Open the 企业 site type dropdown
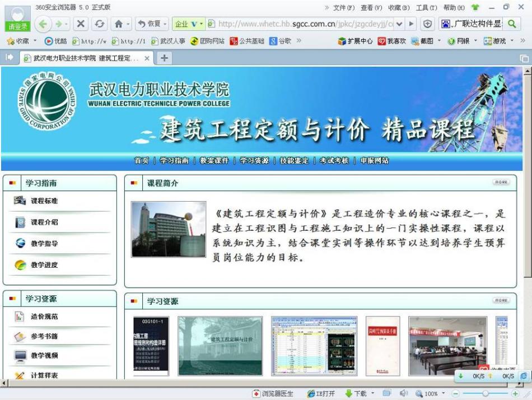The width and height of the screenshot is (532, 400). click(189, 24)
